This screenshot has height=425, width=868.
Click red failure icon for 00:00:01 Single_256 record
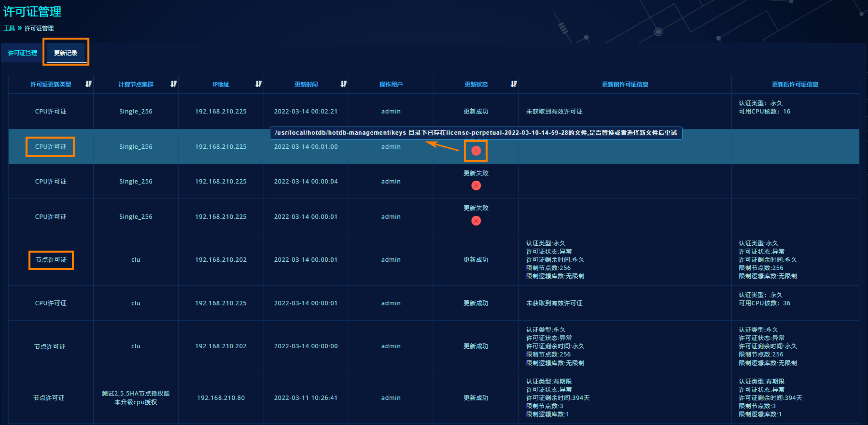click(x=476, y=221)
